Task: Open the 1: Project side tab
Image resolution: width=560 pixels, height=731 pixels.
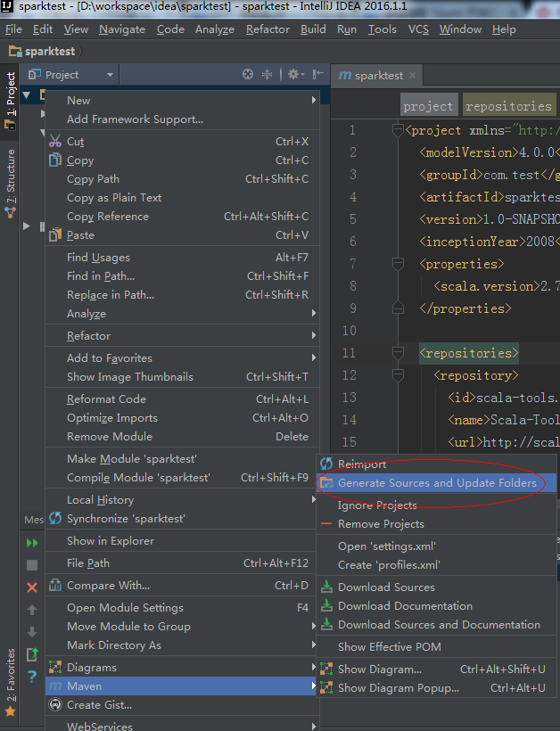Action: pos(10,101)
